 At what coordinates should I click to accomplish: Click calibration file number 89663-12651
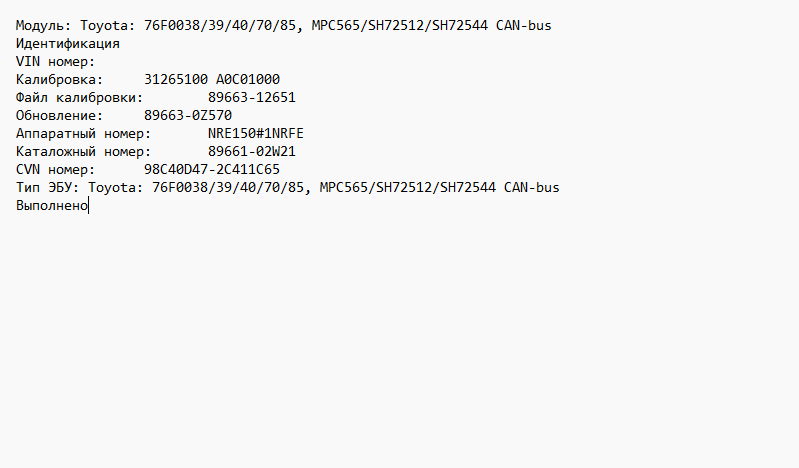pyautogui.click(x=252, y=97)
